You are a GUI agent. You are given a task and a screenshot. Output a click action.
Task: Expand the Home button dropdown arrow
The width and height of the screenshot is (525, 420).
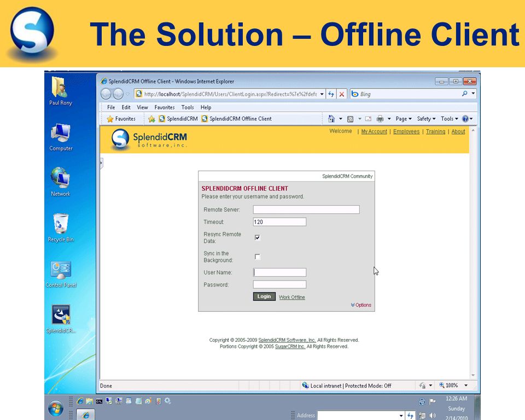(341, 119)
